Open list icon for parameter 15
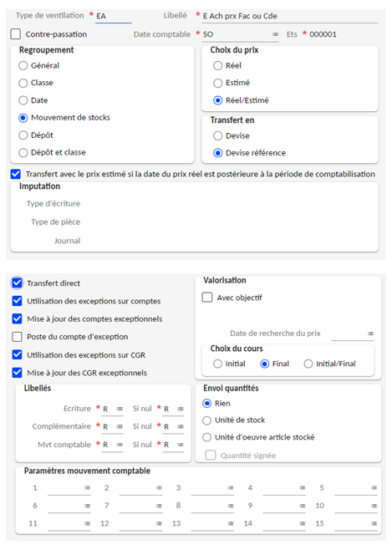Image resolution: width=392 pixels, height=545 pixels. click(374, 524)
